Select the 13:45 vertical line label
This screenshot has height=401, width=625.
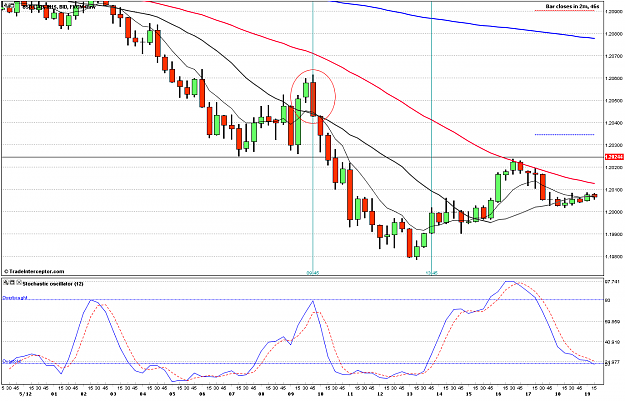[x=432, y=273]
